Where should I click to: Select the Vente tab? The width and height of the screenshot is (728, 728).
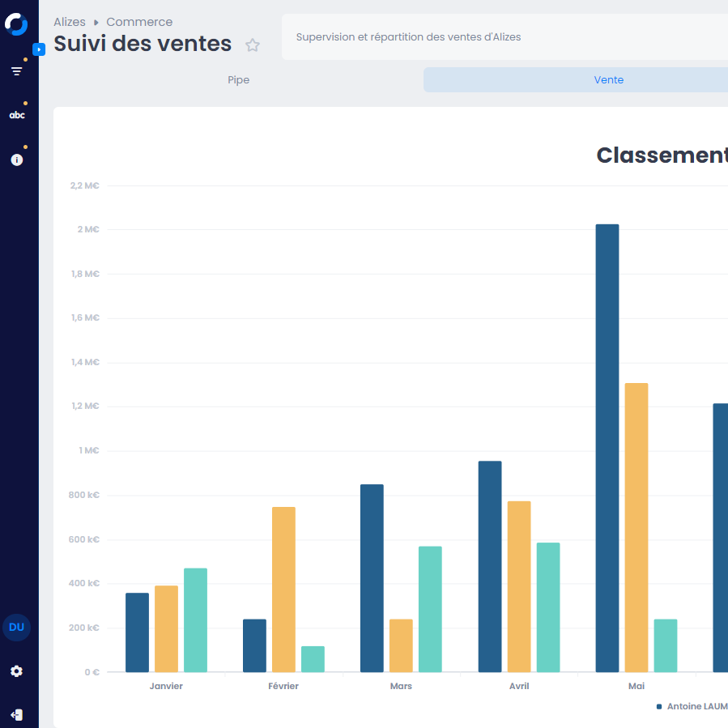coord(608,80)
